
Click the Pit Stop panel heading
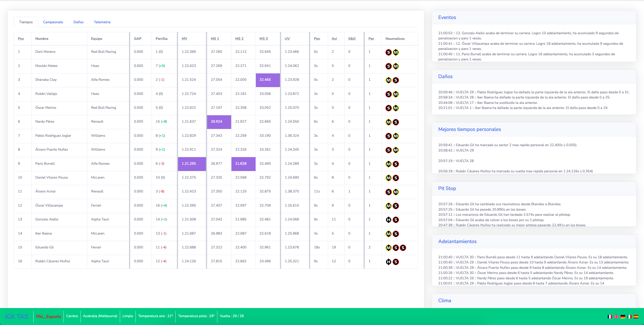[x=447, y=188]
